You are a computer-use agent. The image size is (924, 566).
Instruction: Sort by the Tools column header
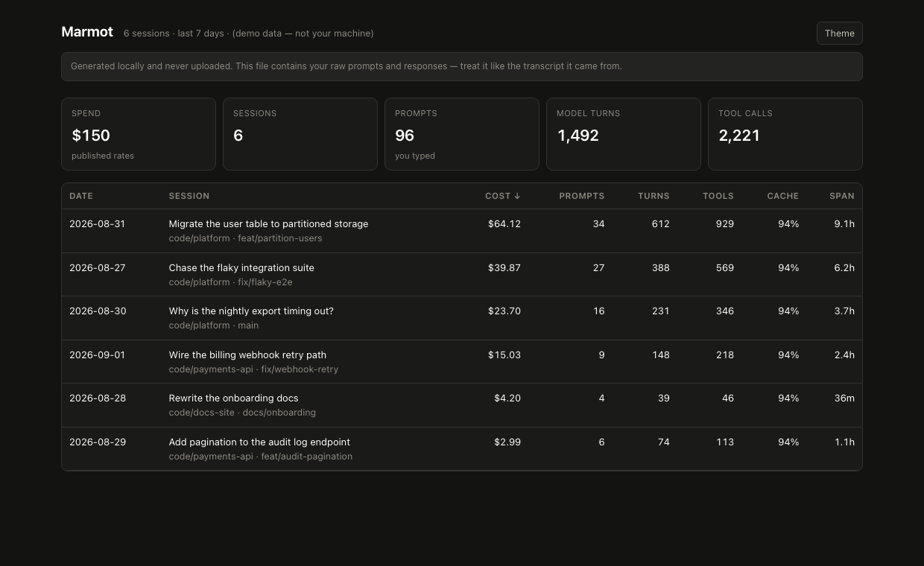coord(718,196)
